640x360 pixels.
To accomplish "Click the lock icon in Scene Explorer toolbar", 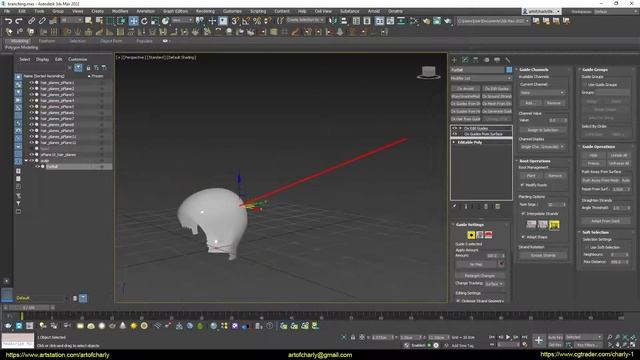I will [x=88, y=68].
